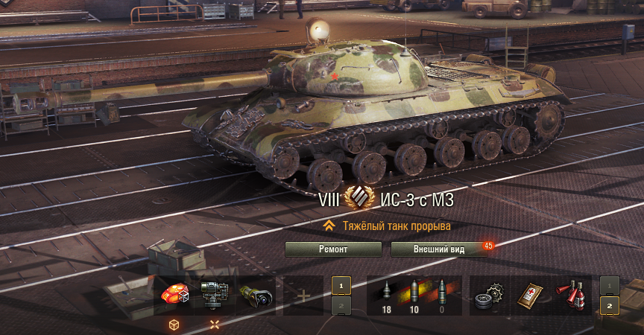Image resolution: width=644 pixels, height=335 pixels.
Task: Click the orange cube category icon
Action: [x=174, y=325]
